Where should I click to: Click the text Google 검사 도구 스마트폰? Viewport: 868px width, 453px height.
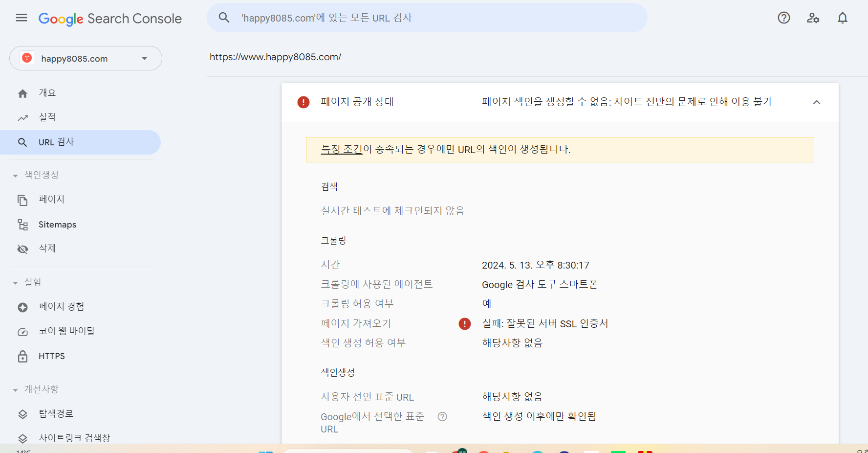540,284
